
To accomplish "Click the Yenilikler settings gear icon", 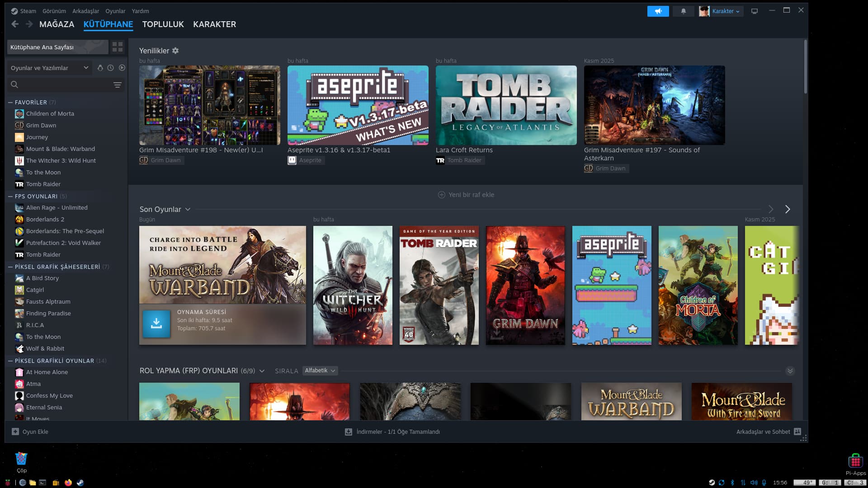I will tap(175, 51).
